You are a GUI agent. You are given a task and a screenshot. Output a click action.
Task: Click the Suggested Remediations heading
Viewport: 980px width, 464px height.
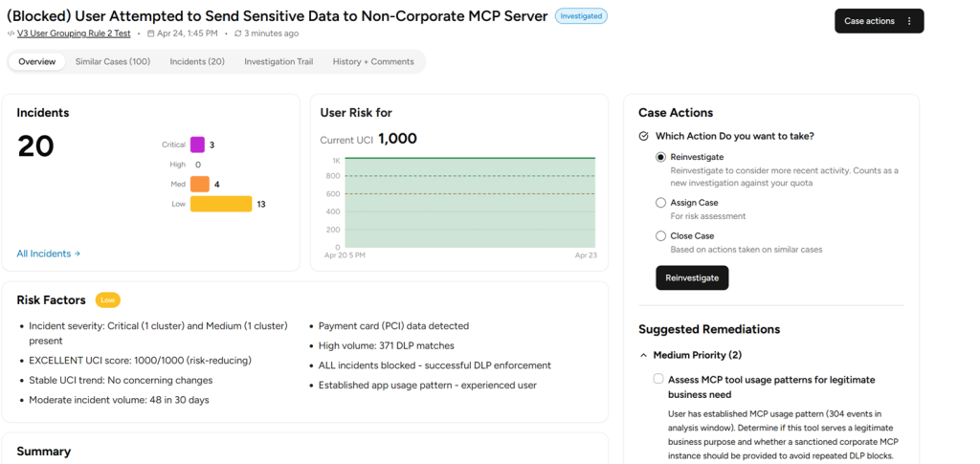coord(709,329)
